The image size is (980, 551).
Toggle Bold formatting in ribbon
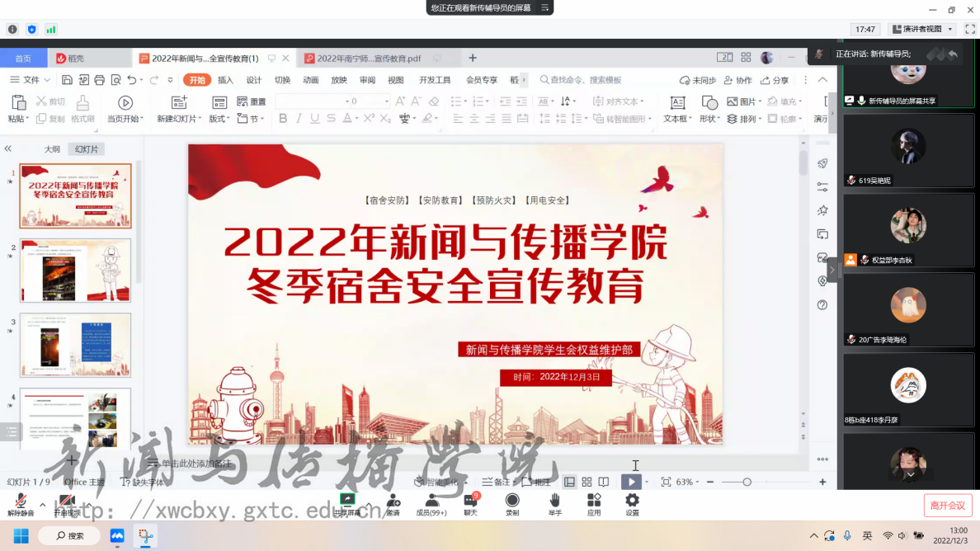[x=283, y=118]
